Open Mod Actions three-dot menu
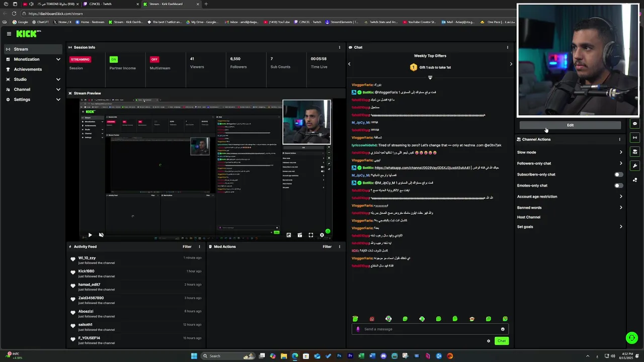Image resolution: width=644 pixels, height=362 pixels. point(339,247)
